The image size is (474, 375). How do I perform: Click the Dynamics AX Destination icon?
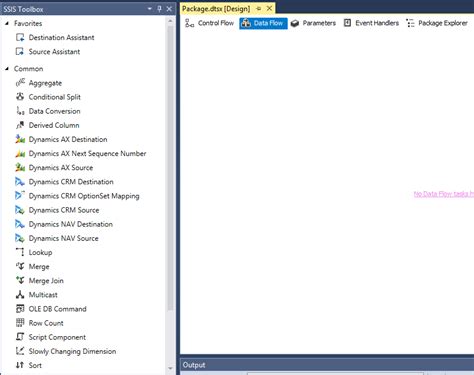20,139
